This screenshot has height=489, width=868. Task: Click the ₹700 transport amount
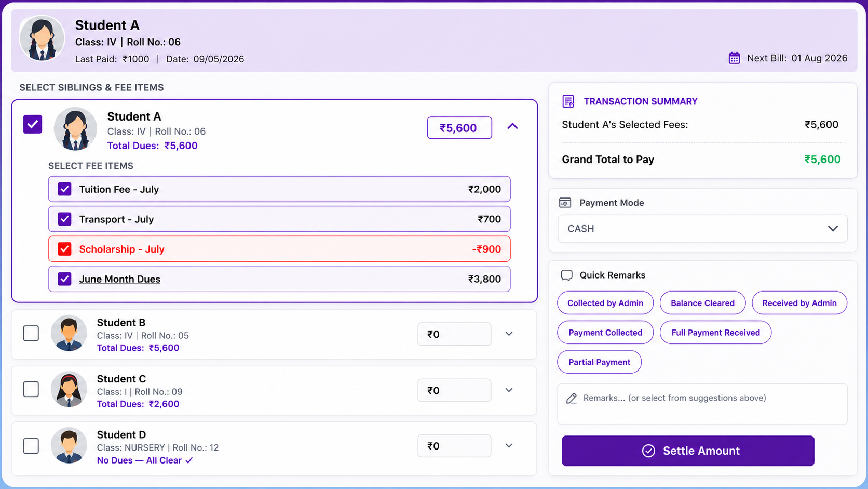pyautogui.click(x=489, y=219)
